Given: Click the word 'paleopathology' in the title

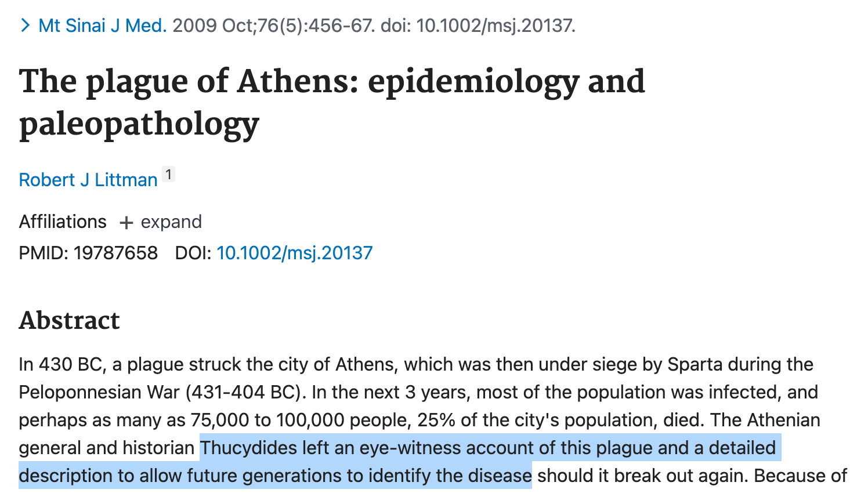Looking at the screenshot, I should [x=139, y=124].
